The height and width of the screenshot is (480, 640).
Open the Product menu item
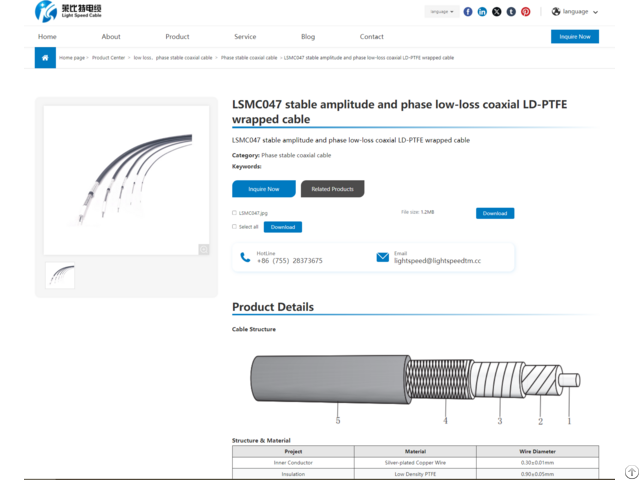[177, 37]
